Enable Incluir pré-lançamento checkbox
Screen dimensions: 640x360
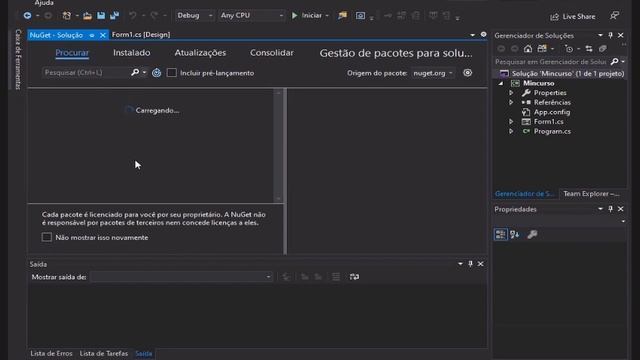click(x=172, y=73)
